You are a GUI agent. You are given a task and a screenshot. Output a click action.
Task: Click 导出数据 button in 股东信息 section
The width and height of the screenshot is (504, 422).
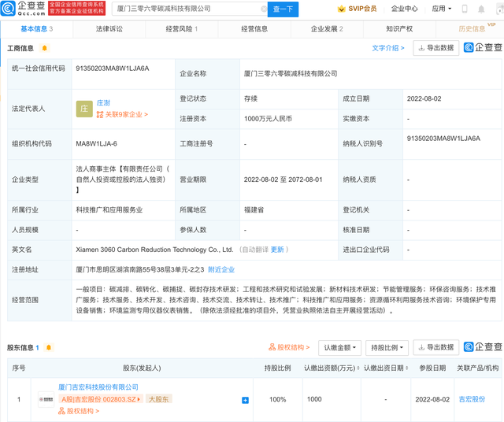[x=435, y=347]
